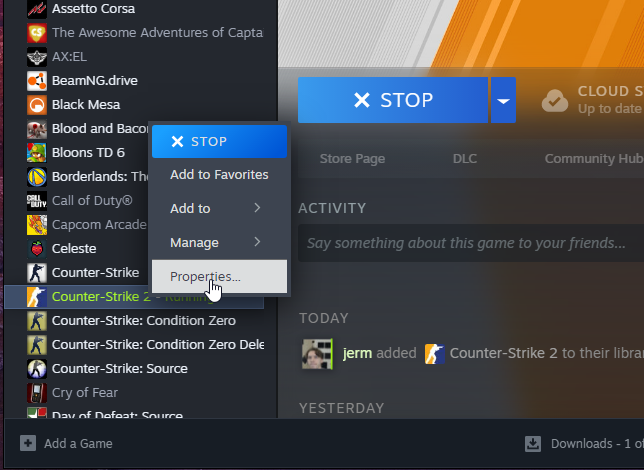Click Add a Game label

[x=78, y=444]
